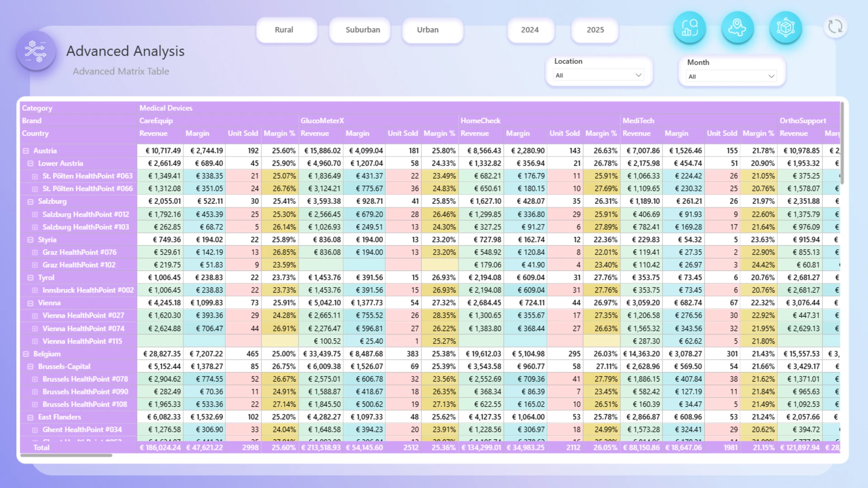Select the 2024 year button
The width and height of the screenshot is (868, 488).
(x=531, y=30)
